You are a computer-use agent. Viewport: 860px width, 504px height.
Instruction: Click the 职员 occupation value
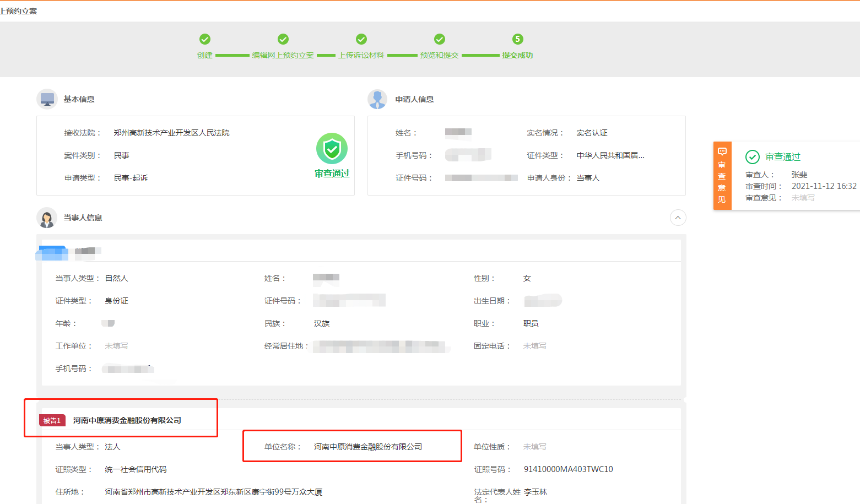coord(531,323)
